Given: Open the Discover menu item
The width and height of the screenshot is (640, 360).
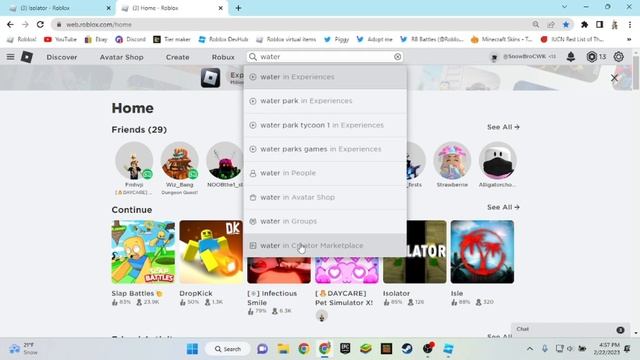Looking at the screenshot, I should [62, 57].
